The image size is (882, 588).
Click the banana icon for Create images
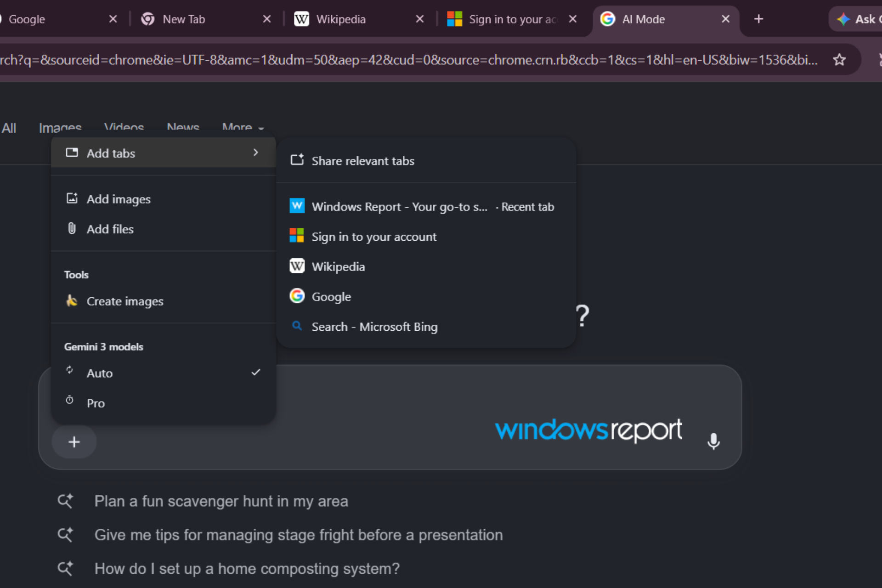coord(72,300)
